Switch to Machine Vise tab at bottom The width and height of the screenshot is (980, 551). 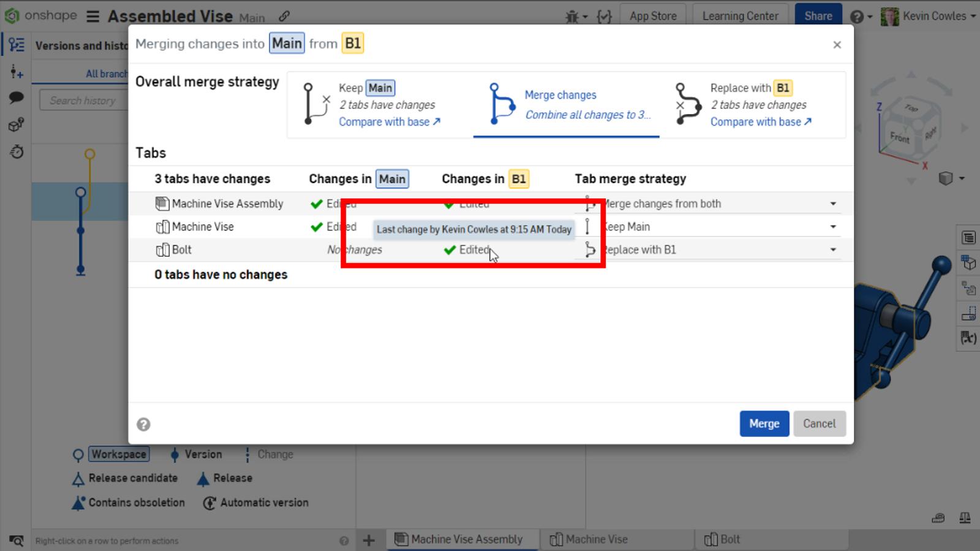coord(596,539)
